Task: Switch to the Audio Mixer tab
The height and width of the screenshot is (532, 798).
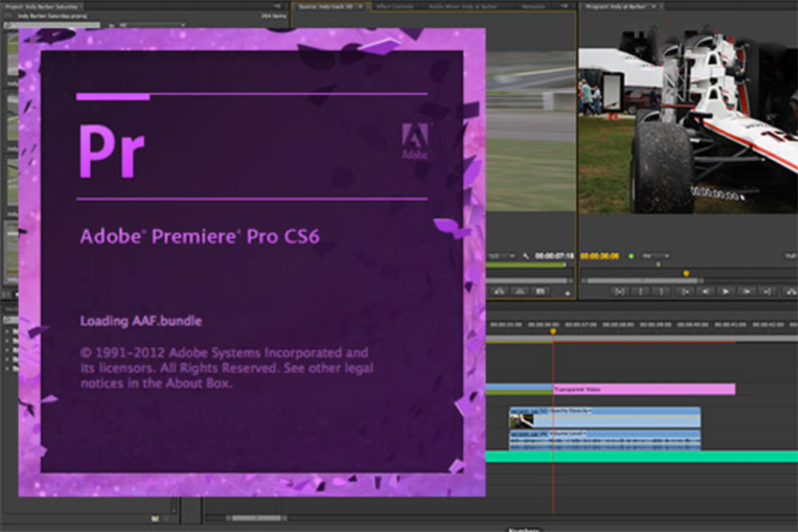Action: (x=463, y=6)
